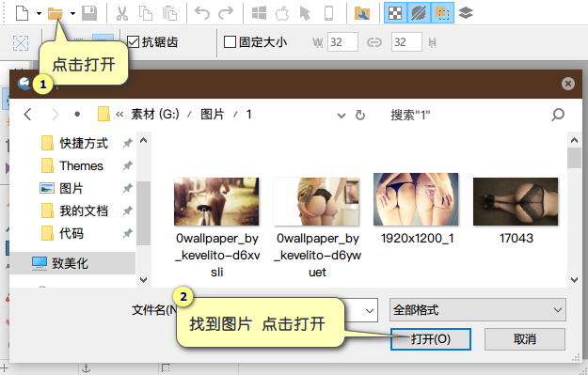The width and height of the screenshot is (588, 375).
Task: Click the redo arrow icon
Action: pyautogui.click(x=226, y=13)
